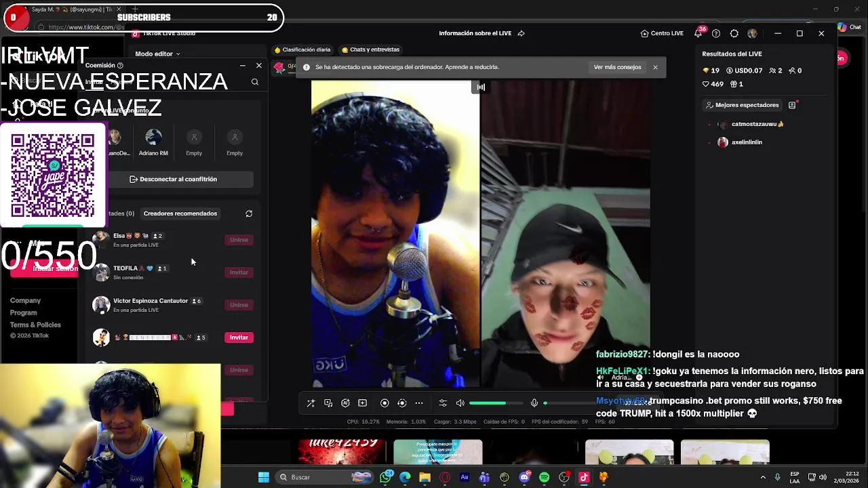Screen dimensions: 868x488
Task: Select the Chats y entrevistas tab
Action: pyautogui.click(x=371, y=49)
